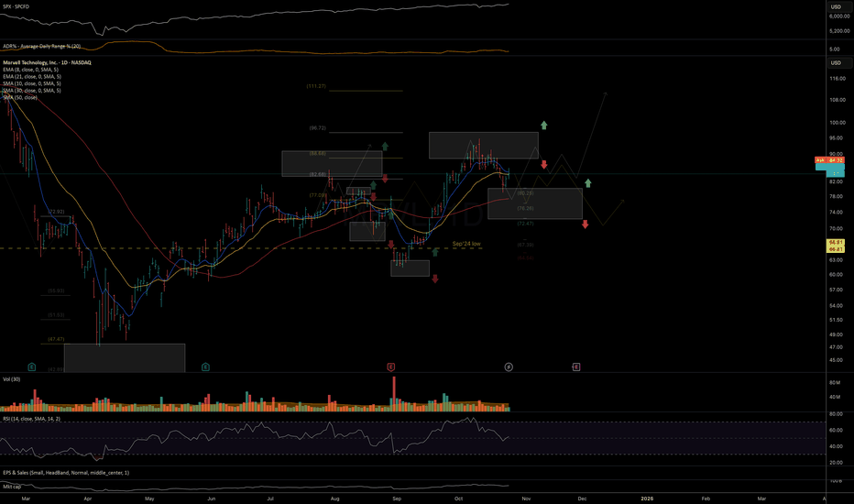Select the ADR% Average Daily Range legend
The image size is (854, 504).
[x=42, y=45]
